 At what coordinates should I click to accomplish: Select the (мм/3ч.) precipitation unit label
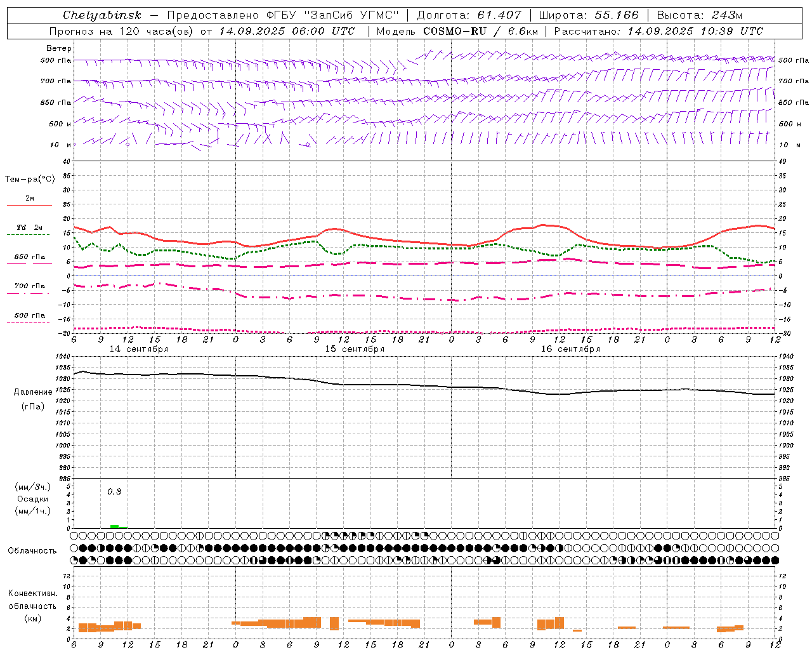(x=33, y=487)
